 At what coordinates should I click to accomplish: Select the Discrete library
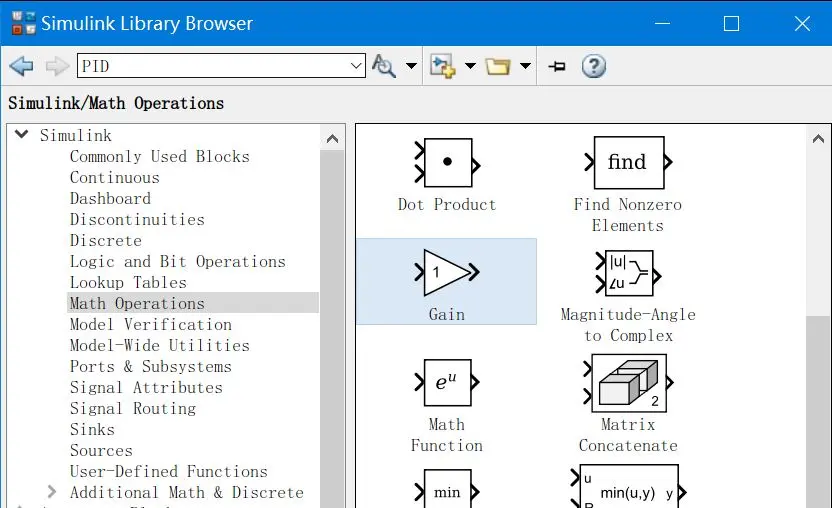[x=106, y=240]
